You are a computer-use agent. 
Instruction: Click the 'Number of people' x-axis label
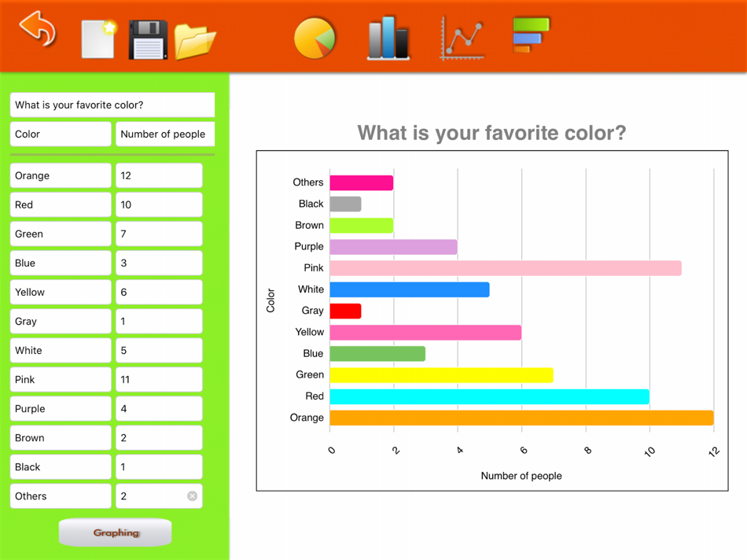click(x=521, y=476)
